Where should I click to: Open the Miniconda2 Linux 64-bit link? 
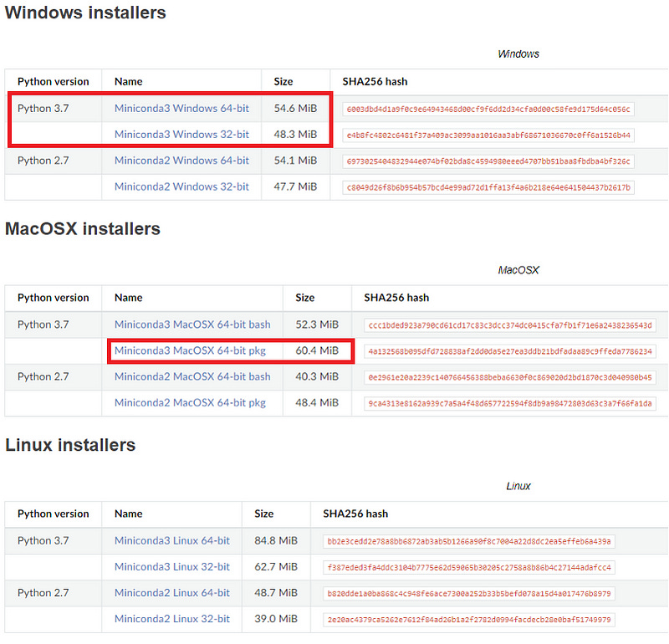coord(172,593)
